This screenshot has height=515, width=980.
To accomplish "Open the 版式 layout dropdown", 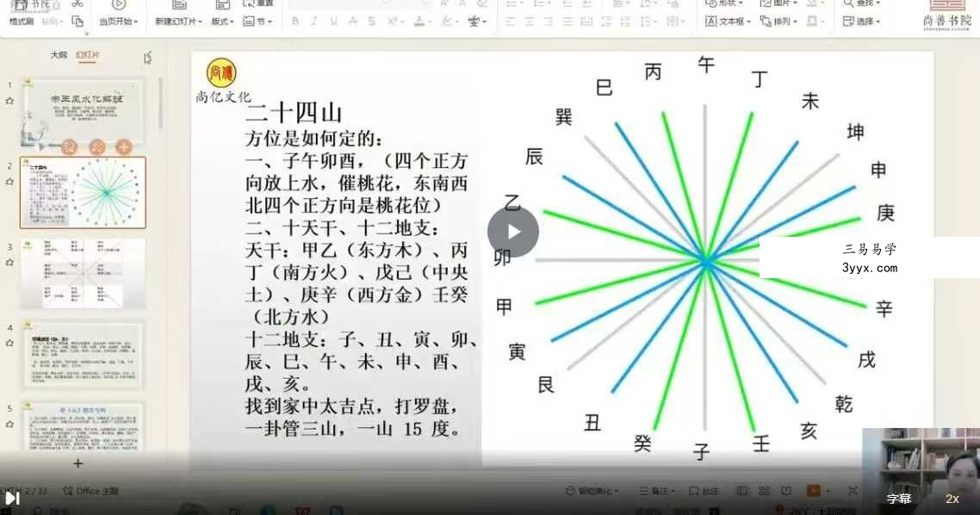I will click(222, 22).
